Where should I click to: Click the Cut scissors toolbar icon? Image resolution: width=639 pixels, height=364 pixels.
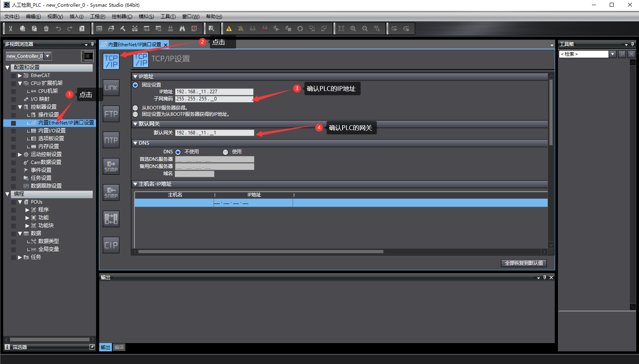[x=11, y=28]
